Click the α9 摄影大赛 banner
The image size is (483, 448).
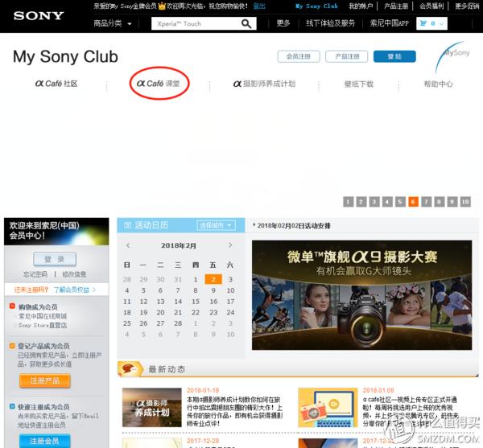tap(361, 295)
